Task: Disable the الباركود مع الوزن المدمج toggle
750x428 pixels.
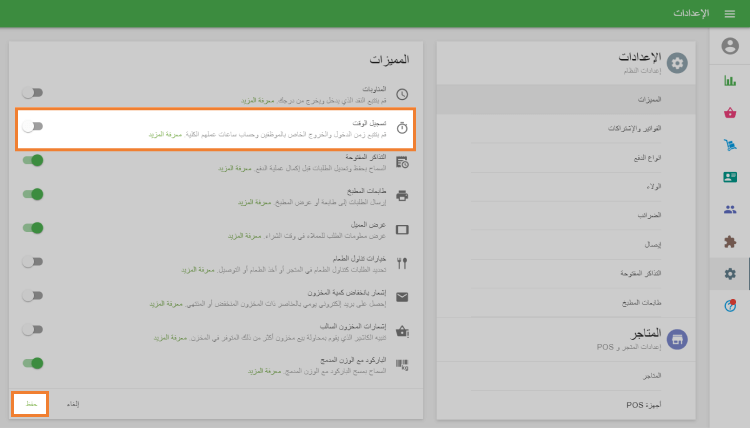Action: click(x=33, y=363)
